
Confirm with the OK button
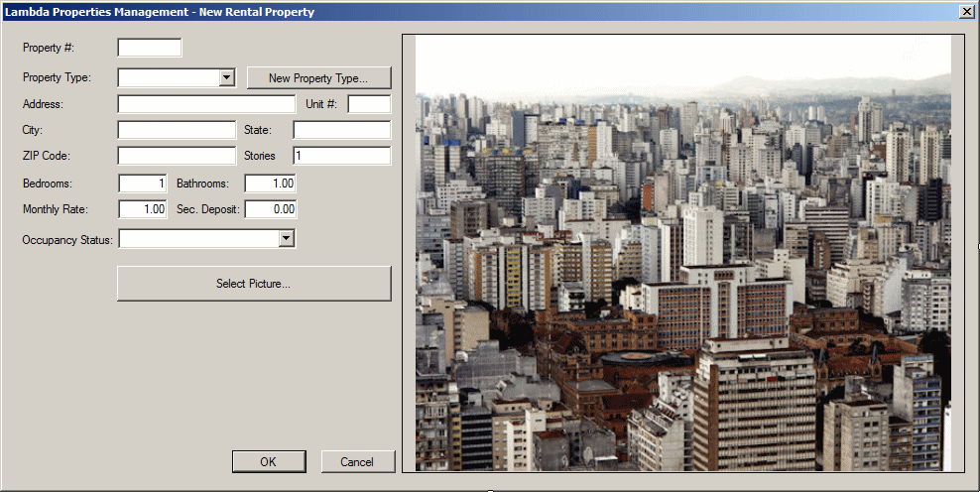point(269,462)
